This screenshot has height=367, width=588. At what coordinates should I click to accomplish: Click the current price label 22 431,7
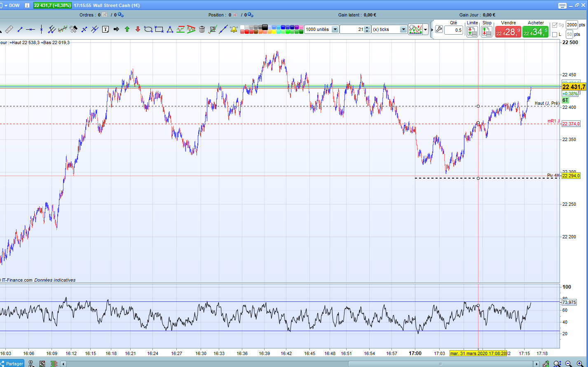574,87
